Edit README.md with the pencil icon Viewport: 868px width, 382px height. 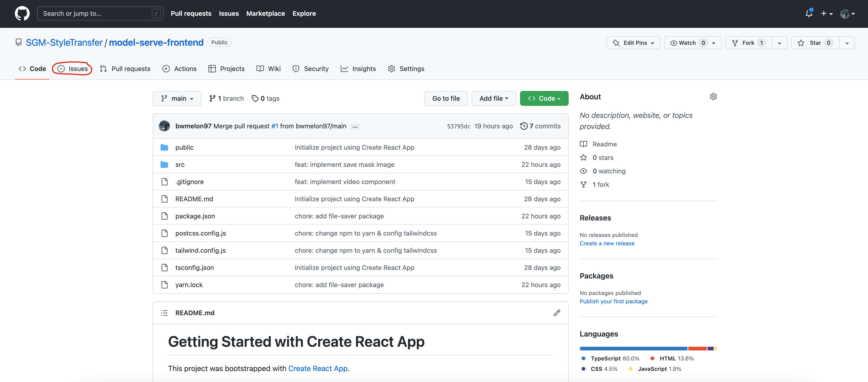(x=557, y=313)
